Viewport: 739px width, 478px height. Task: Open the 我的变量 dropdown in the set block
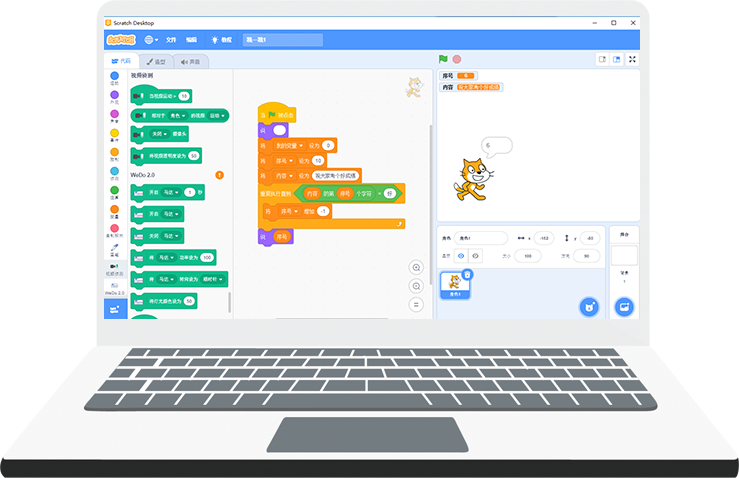[289, 146]
